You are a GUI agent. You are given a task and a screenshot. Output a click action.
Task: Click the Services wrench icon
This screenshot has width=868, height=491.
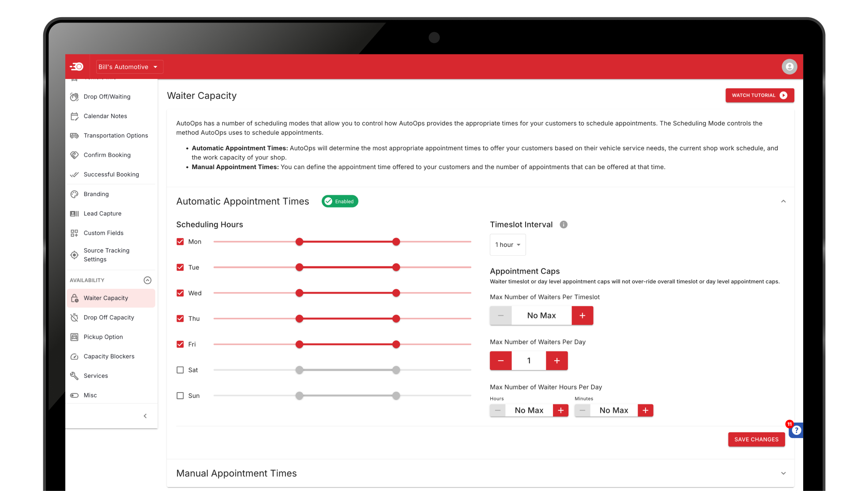tap(74, 376)
